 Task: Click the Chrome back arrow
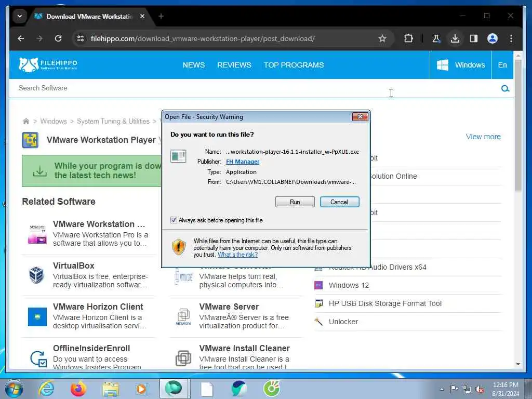21,38
